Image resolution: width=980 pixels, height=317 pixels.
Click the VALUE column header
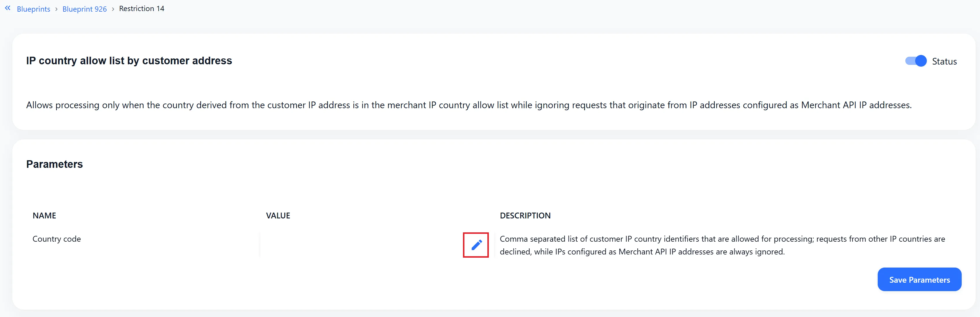pos(278,216)
